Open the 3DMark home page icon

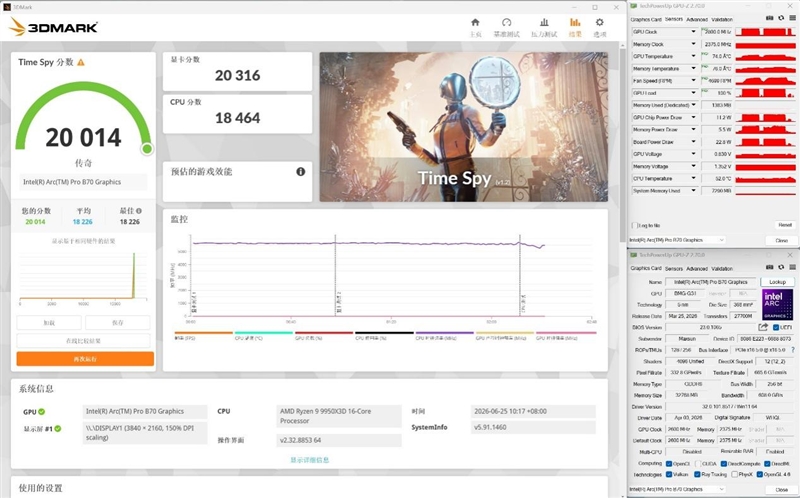coord(475,22)
